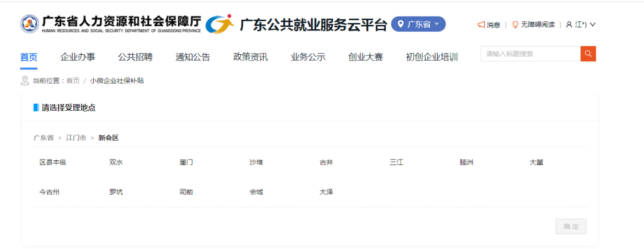The width and height of the screenshot is (644, 249).
Task: Open the 广东省 province dropdown
Action: [419, 24]
